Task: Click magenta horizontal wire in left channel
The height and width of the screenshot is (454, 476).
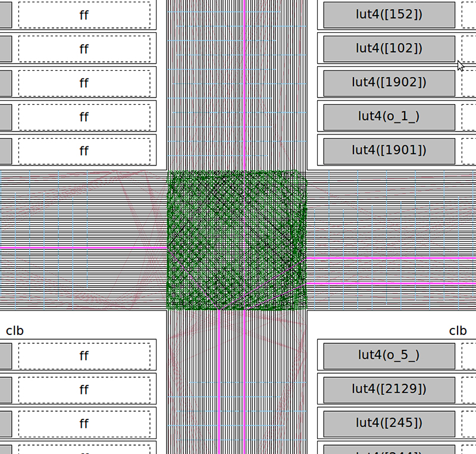Action: pos(83,247)
